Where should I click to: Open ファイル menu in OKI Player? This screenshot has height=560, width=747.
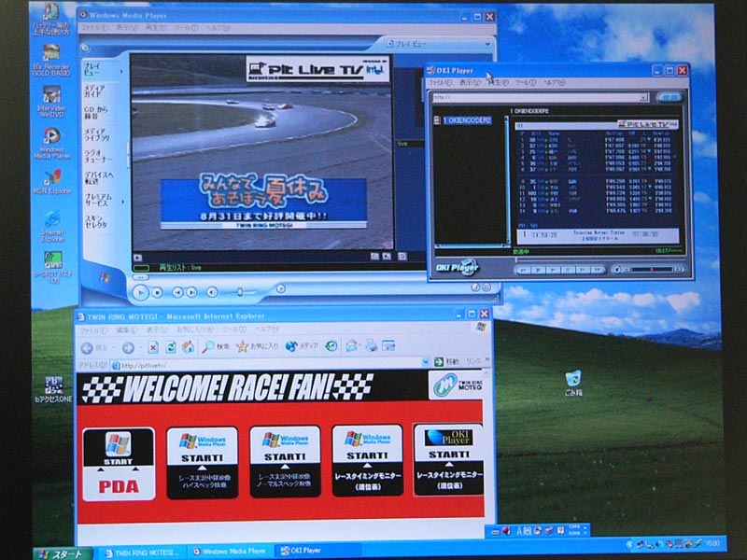pyautogui.click(x=441, y=83)
